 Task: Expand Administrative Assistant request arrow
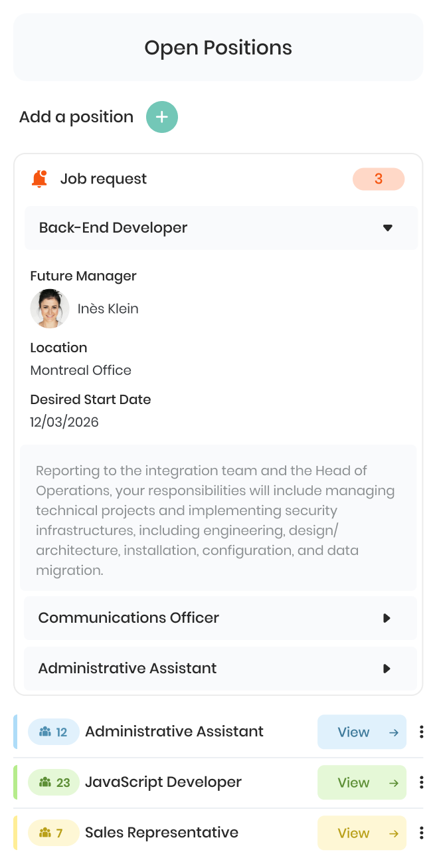coord(387,669)
